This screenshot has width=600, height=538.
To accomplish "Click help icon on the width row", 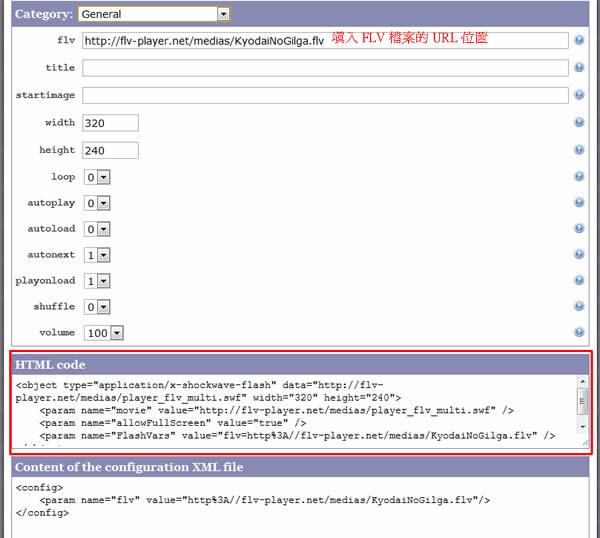I will [579, 123].
